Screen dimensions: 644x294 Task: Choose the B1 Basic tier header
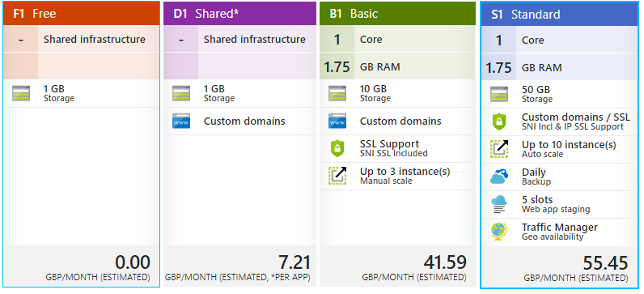click(x=397, y=14)
